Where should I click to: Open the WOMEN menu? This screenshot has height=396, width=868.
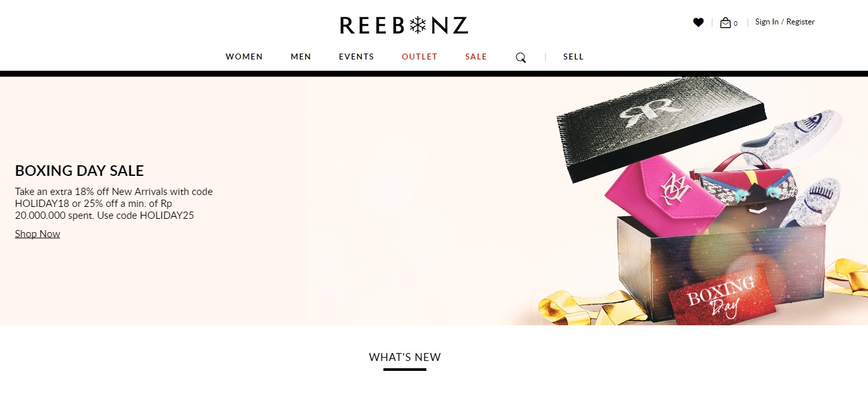(x=244, y=57)
